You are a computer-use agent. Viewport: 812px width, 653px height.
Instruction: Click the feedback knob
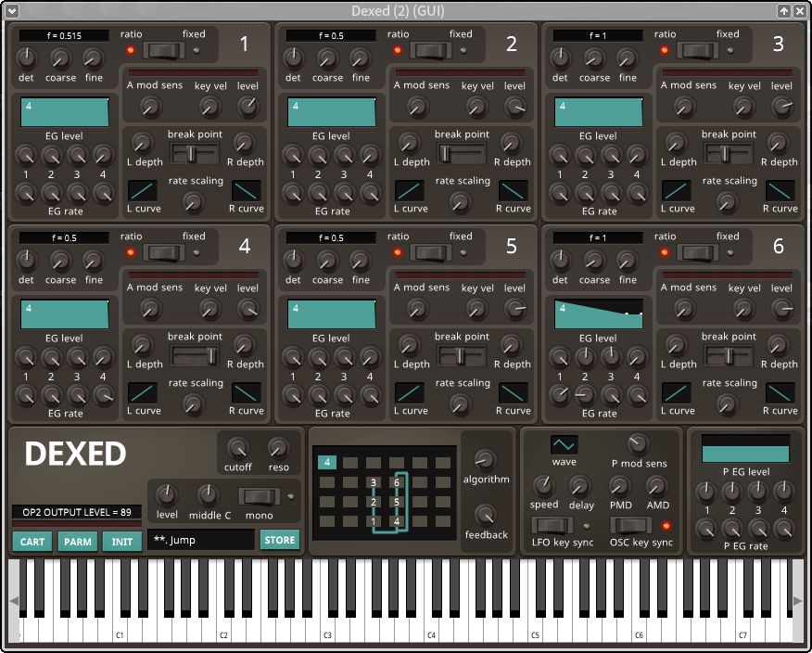click(485, 515)
